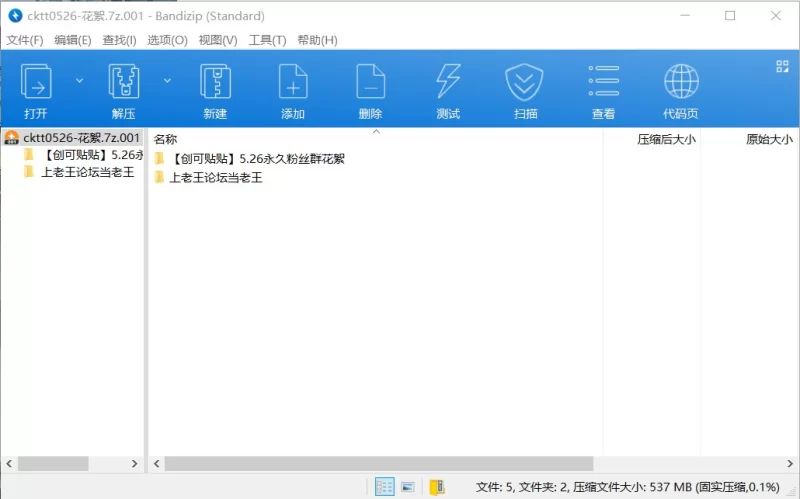Click the Extract (解压) toolbar icon

[x=123, y=82]
